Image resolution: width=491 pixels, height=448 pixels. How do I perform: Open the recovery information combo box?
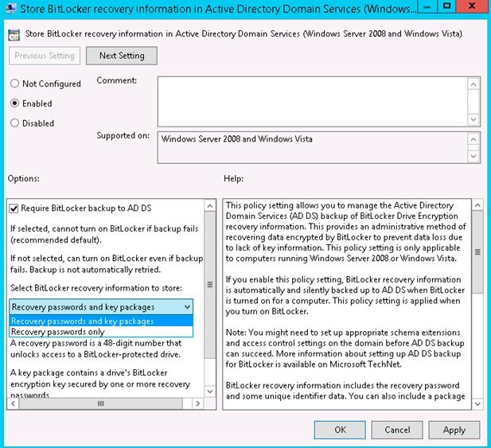(x=101, y=307)
